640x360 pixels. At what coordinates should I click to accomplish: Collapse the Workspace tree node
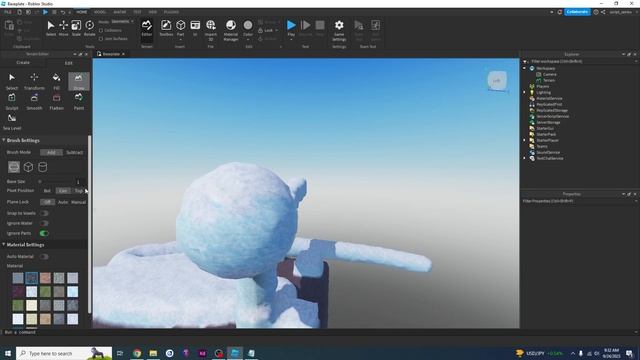pyautogui.click(x=524, y=68)
